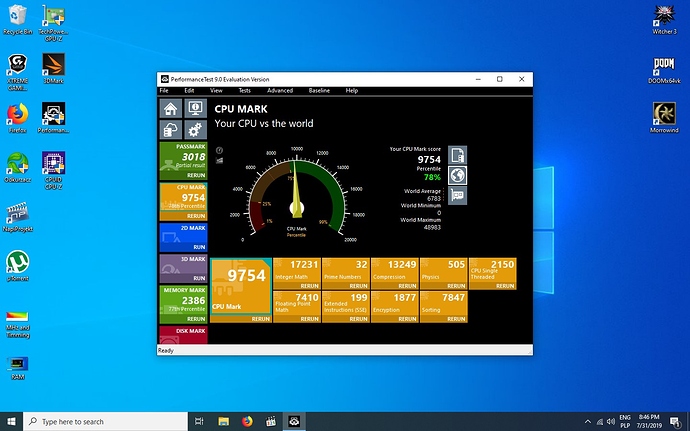The width and height of the screenshot is (690, 431).
Task: Launch 3DMark desktop shortcut
Action: click(x=53, y=69)
